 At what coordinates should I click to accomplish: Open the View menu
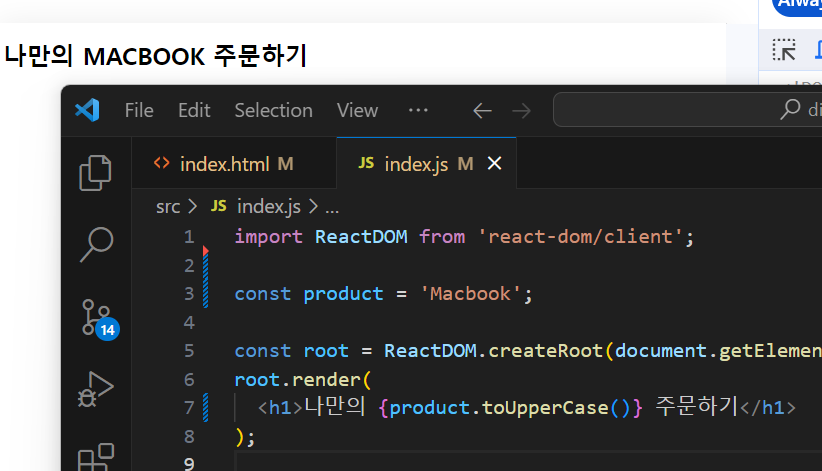tap(357, 111)
